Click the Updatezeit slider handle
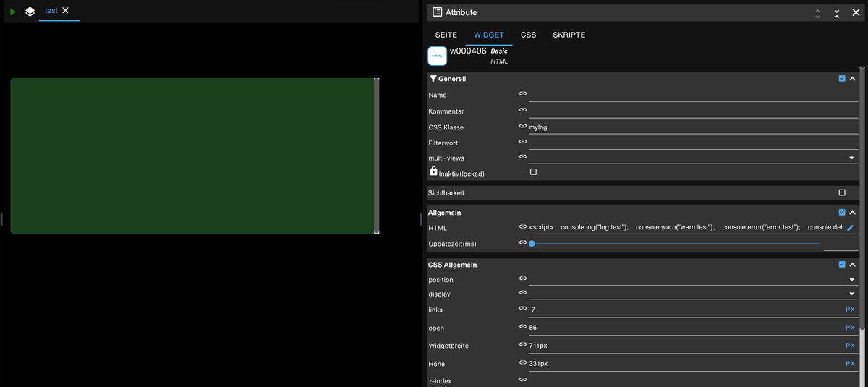 pos(532,244)
